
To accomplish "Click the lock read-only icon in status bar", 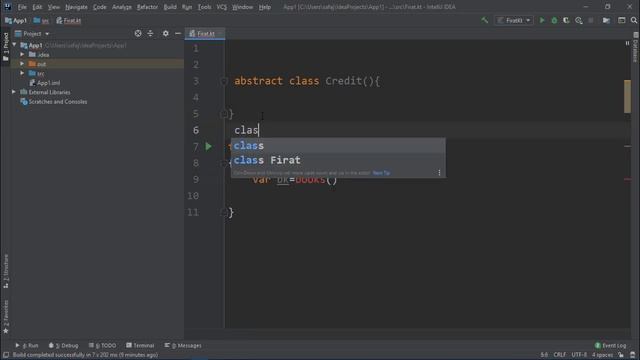I will tap(621, 355).
